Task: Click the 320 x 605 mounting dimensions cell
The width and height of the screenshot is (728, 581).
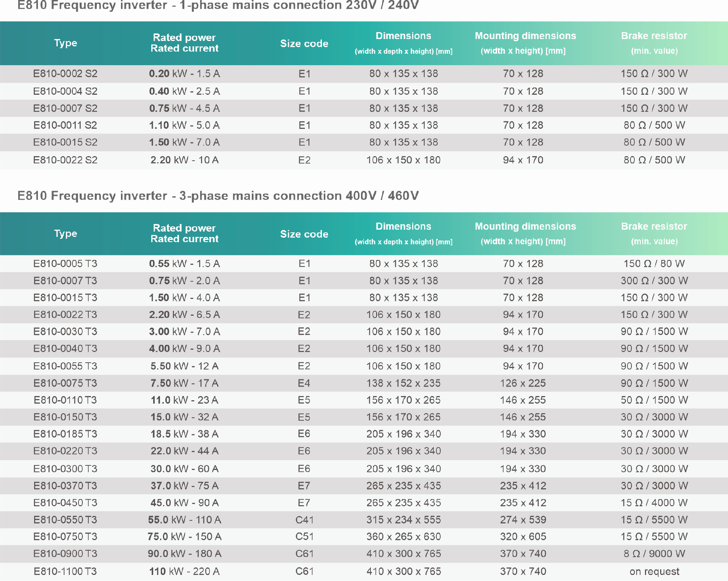Action: (x=523, y=537)
